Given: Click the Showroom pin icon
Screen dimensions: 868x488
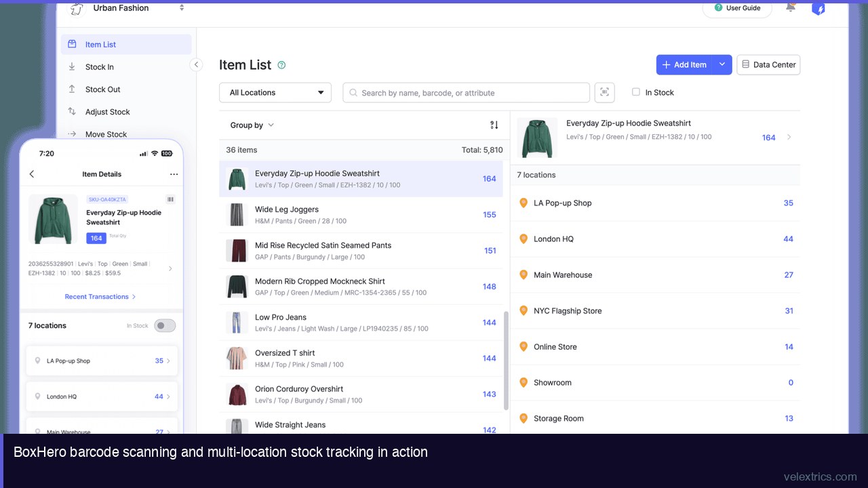Looking at the screenshot, I should 523,382.
